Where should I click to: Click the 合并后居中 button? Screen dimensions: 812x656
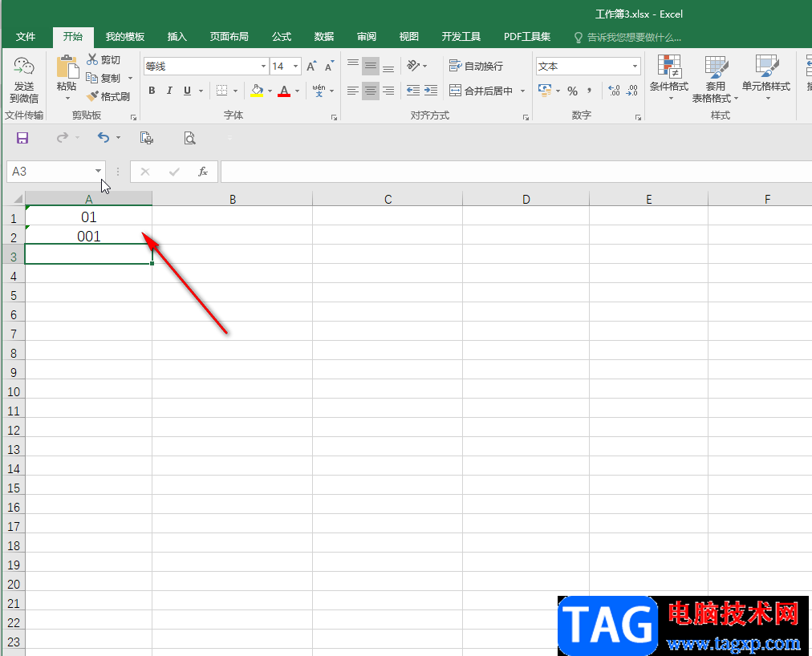pos(481,91)
